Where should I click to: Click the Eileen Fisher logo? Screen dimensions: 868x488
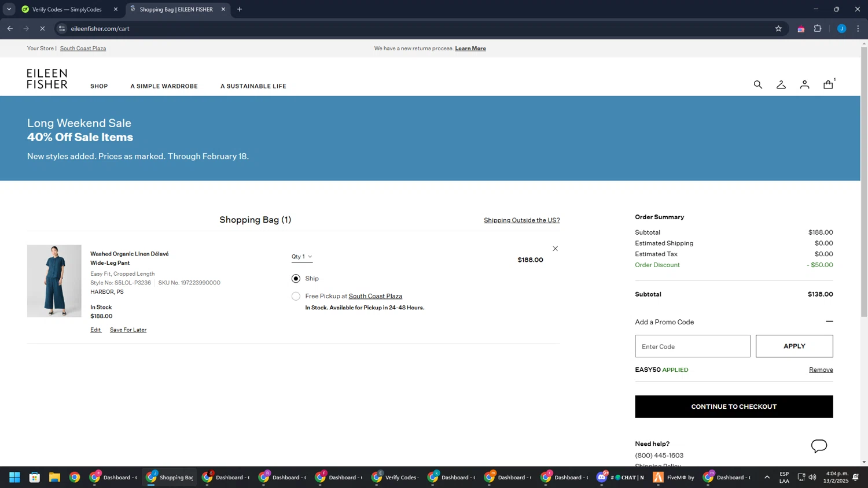tap(47, 79)
